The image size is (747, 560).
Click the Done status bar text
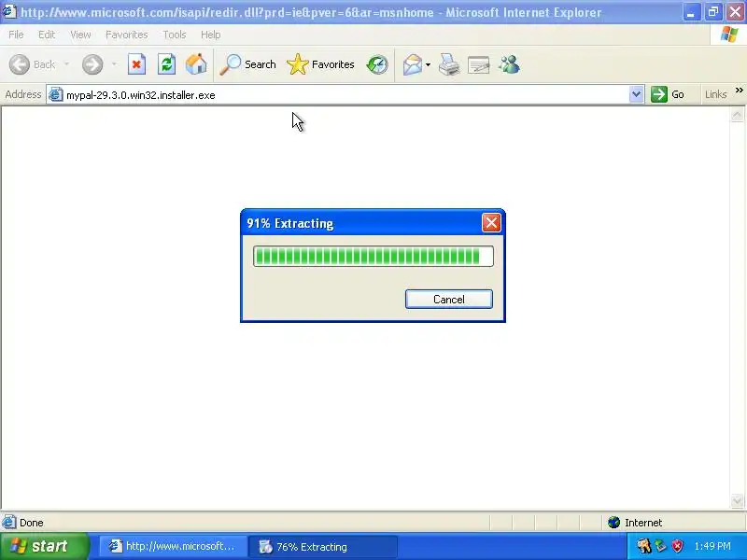32,523
